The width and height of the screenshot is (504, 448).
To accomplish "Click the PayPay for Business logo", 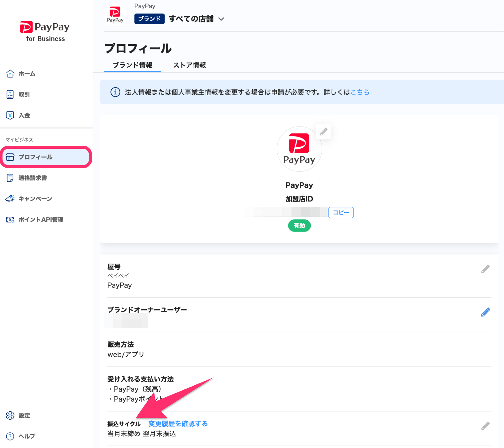I will tap(45, 31).
